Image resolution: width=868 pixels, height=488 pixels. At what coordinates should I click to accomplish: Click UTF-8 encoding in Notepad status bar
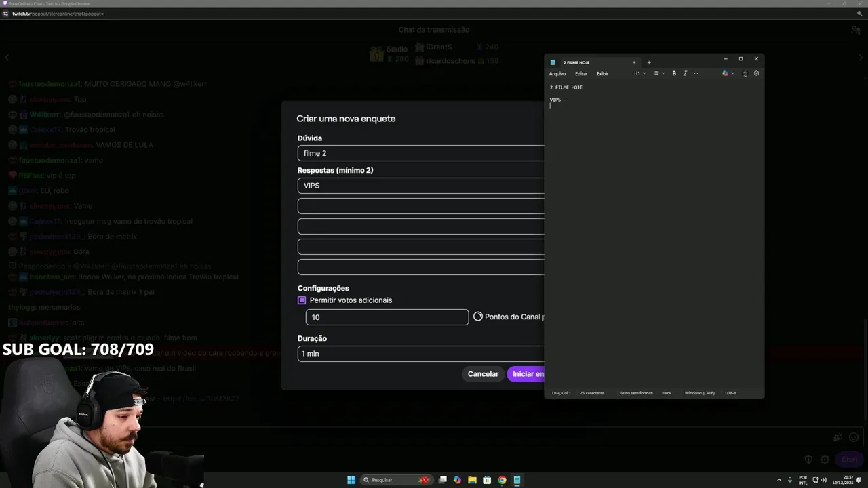(730, 393)
